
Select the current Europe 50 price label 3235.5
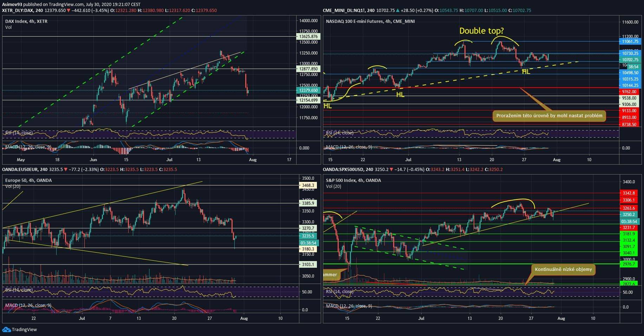tap(308, 236)
